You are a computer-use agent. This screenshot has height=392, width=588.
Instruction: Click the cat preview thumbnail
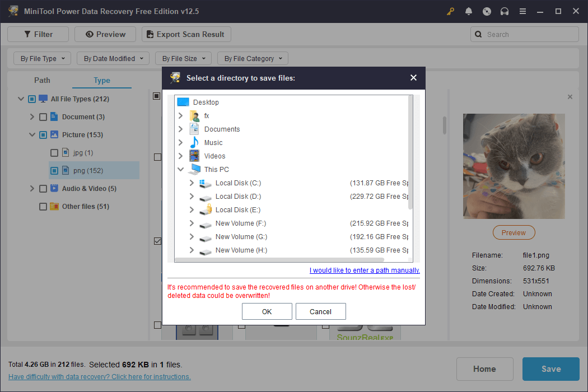[514, 166]
